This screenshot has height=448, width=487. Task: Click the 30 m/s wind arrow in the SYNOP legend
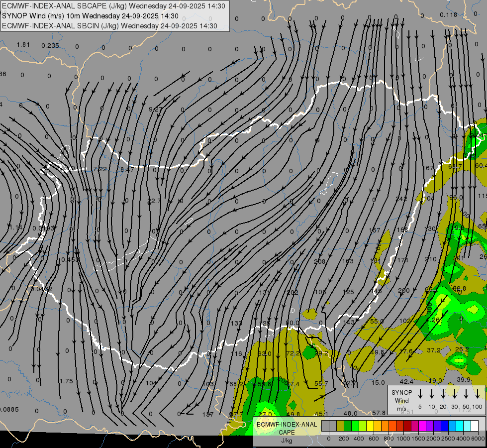[x=455, y=394]
